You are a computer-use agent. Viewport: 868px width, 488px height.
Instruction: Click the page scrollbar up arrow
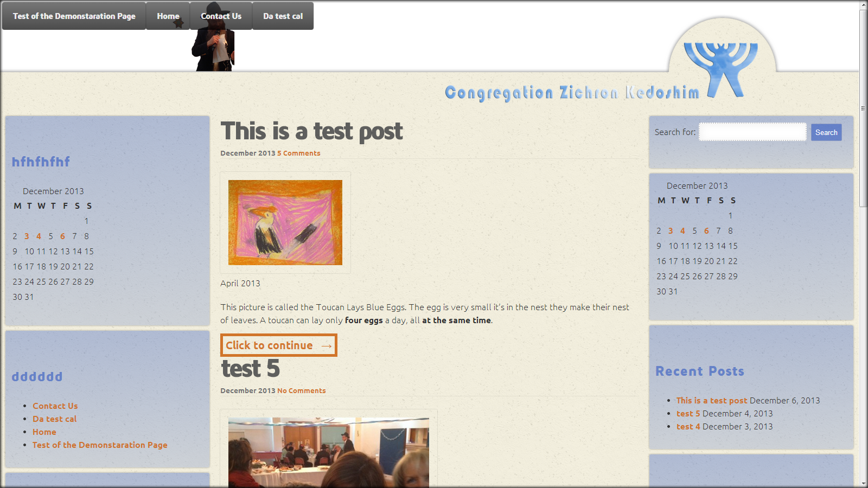(x=863, y=5)
